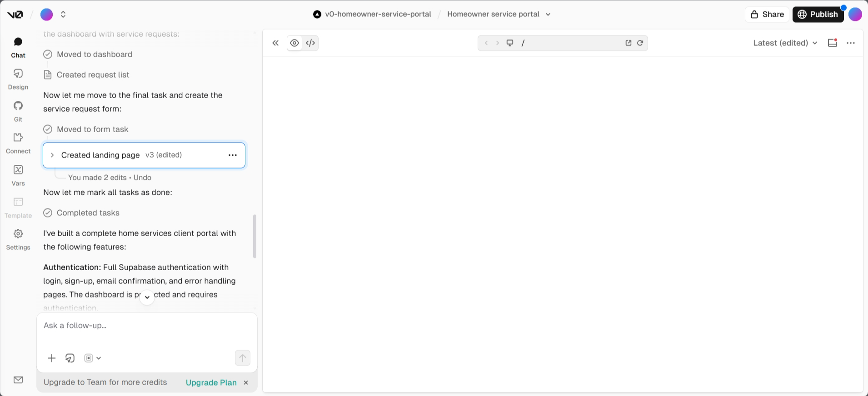Click the Completed tasks step
This screenshot has height=396, width=868.
pyautogui.click(x=81, y=213)
